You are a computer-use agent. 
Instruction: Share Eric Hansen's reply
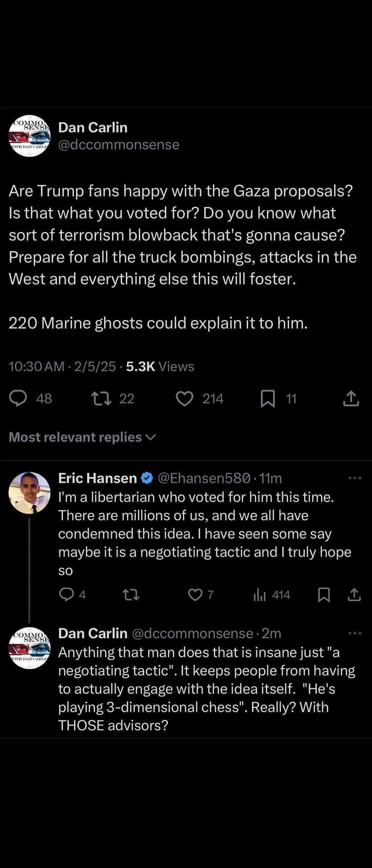pyautogui.click(x=354, y=595)
